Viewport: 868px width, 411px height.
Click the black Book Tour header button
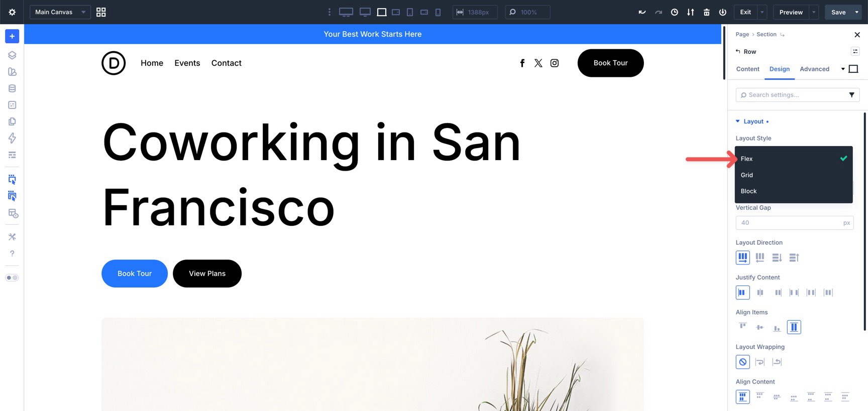point(611,63)
